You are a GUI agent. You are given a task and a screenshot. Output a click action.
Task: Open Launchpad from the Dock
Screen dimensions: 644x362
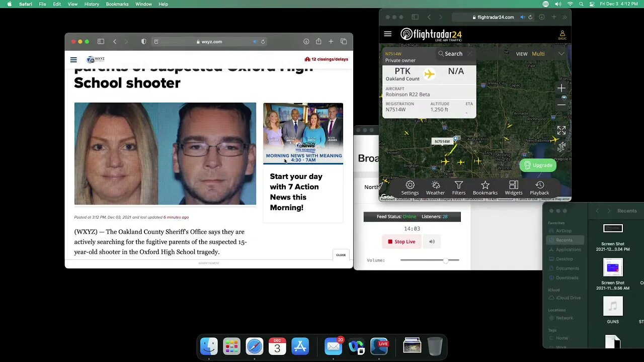[231, 346]
